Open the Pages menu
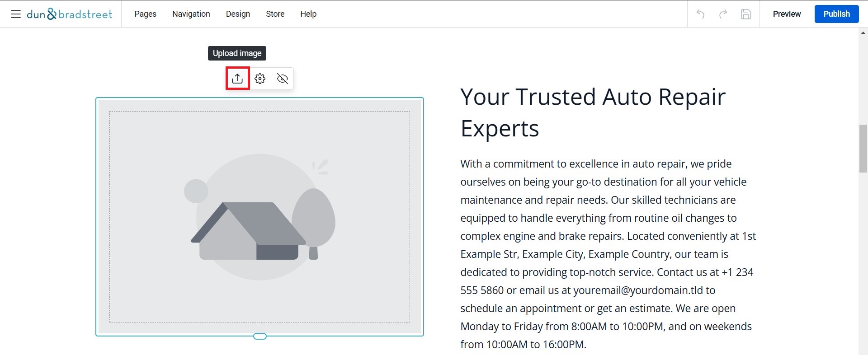The image size is (868, 355). pos(145,14)
